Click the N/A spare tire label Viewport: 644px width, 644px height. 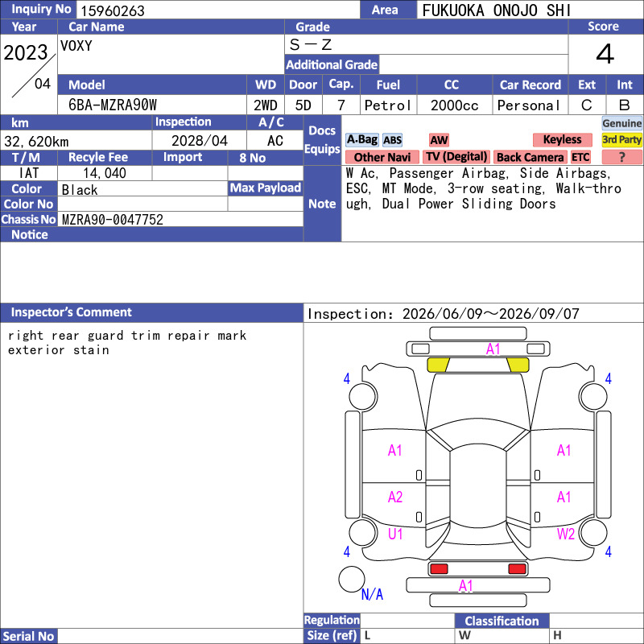[x=372, y=594]
